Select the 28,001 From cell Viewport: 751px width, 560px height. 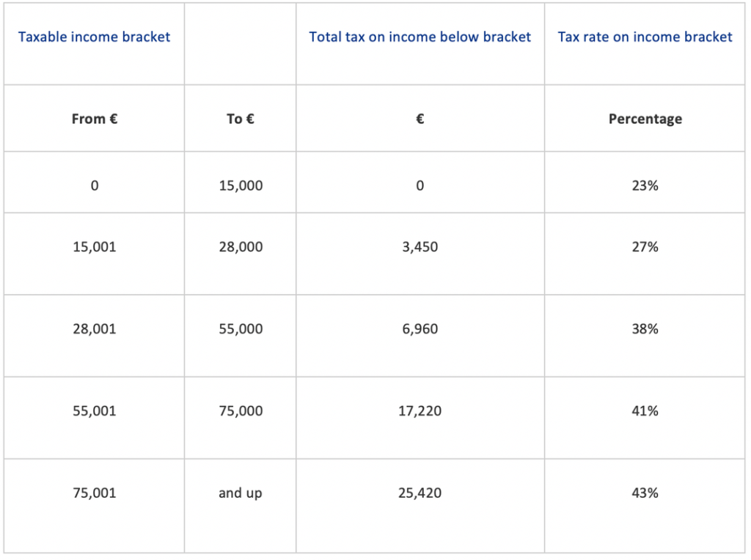coord(94,329)
